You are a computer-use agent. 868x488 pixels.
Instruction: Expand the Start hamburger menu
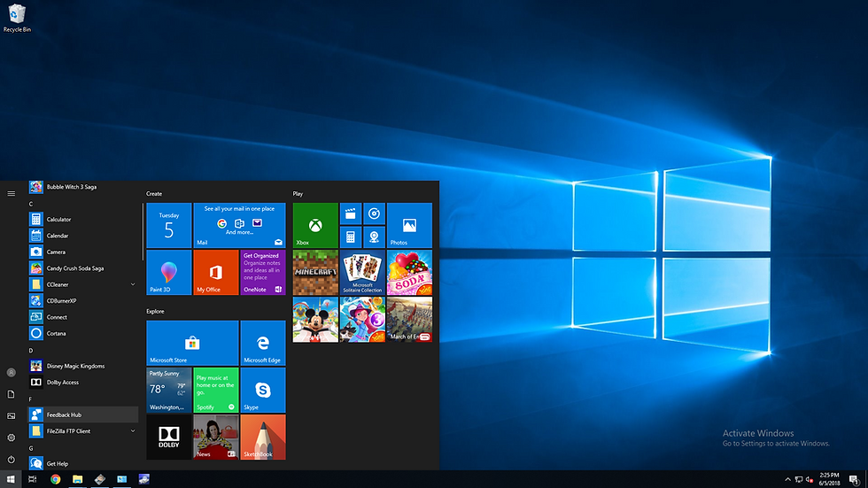click(x=11, y=194)
